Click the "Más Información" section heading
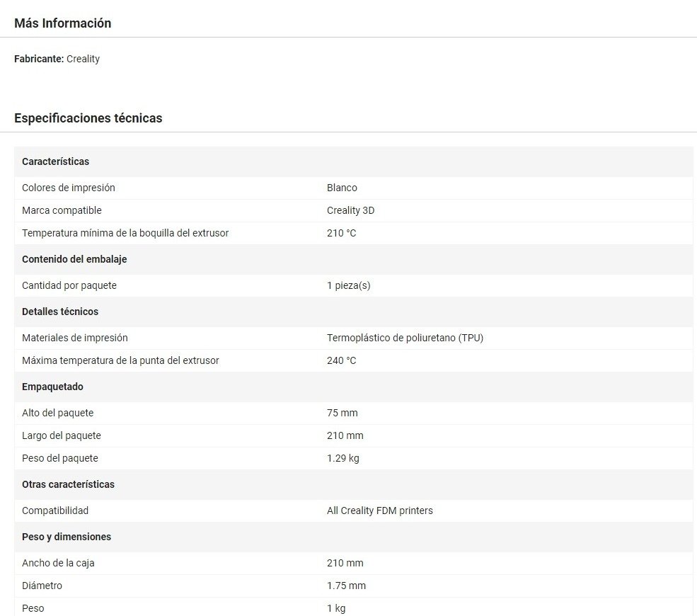Image resolution: width=697 pixels, height=616 pixels. (62, 23)
